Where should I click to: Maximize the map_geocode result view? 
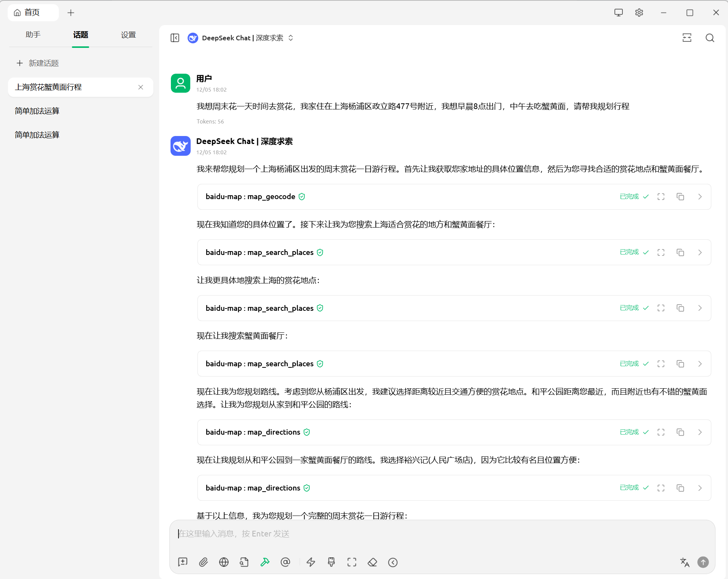point(661,197)
